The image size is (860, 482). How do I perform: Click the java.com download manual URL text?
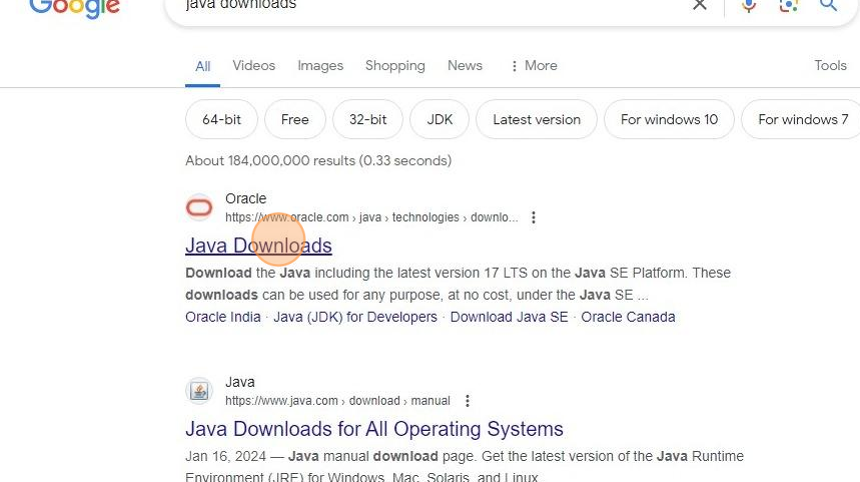tap(337, 401)
